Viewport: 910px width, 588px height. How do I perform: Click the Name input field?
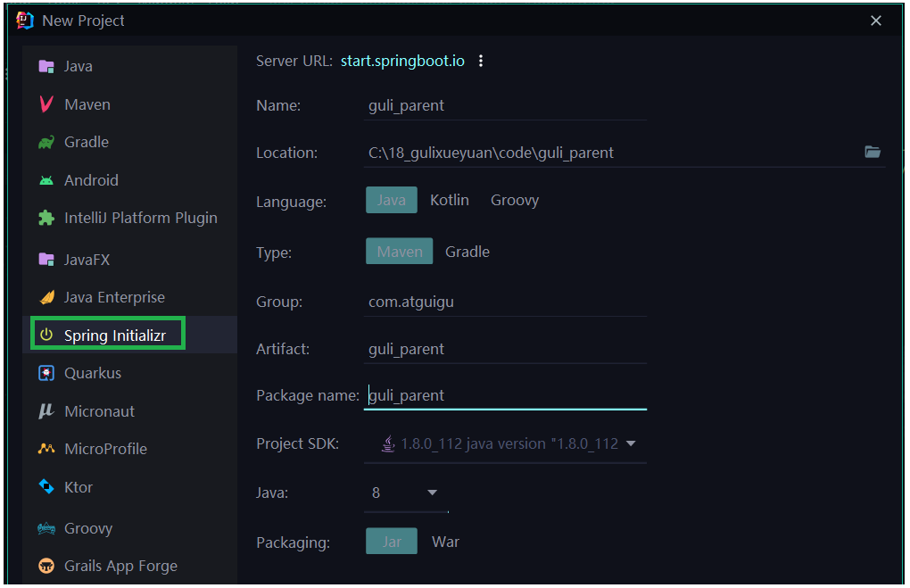pos(505,105)
